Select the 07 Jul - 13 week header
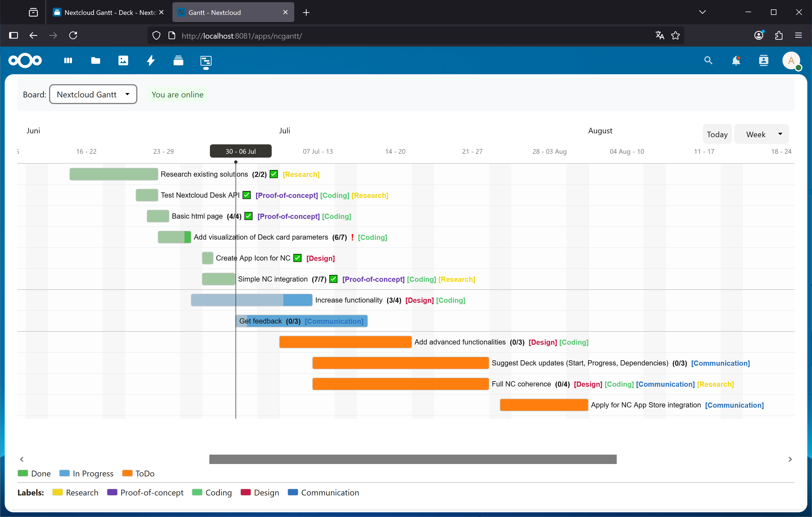The width and height of the screenshot is (812, 517). [318, 152]
